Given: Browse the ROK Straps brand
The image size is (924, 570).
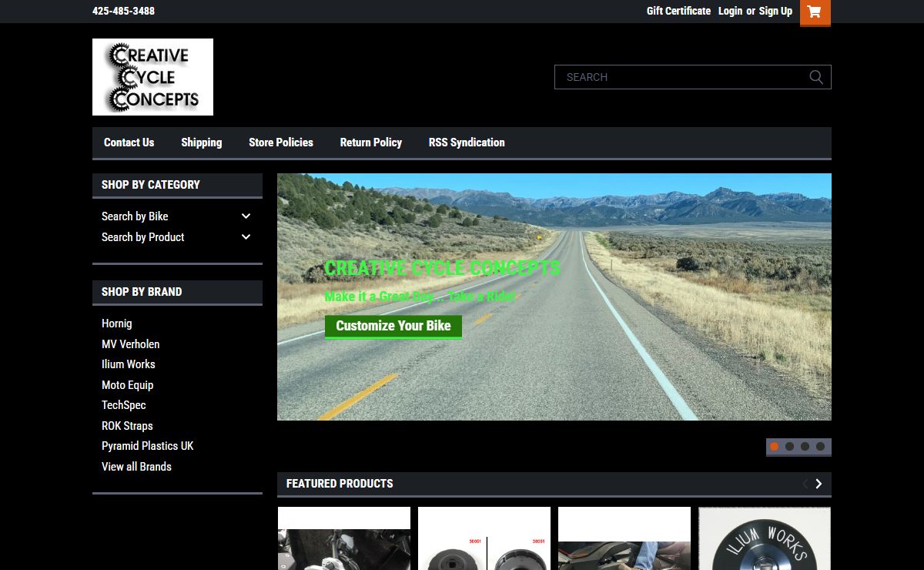Looking at the screenshot, I should 127,426.
